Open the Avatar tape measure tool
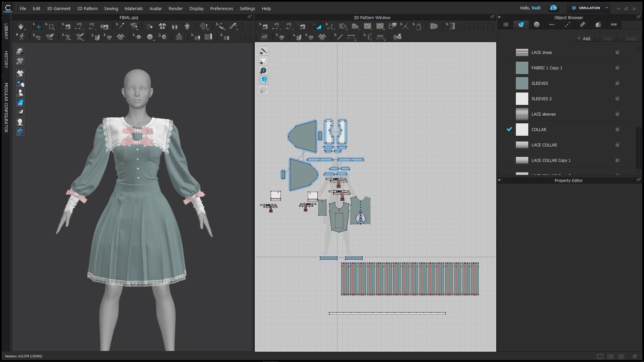 coord(233,26)
